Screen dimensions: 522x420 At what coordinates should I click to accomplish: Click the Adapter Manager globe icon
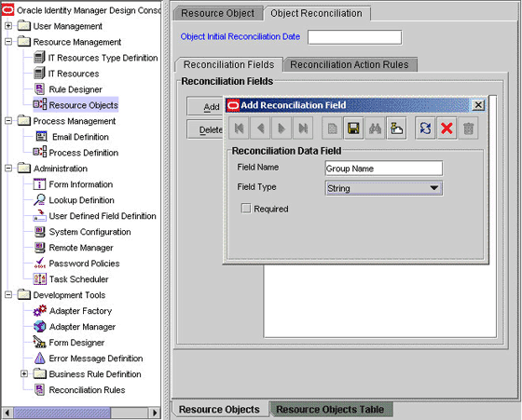coord(39,326)
